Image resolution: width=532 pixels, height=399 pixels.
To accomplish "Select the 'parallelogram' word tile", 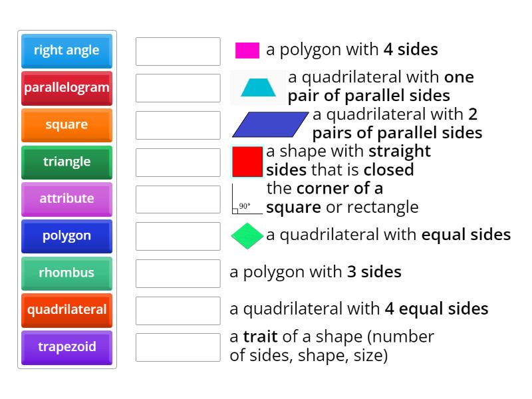I will coord(66,87).
